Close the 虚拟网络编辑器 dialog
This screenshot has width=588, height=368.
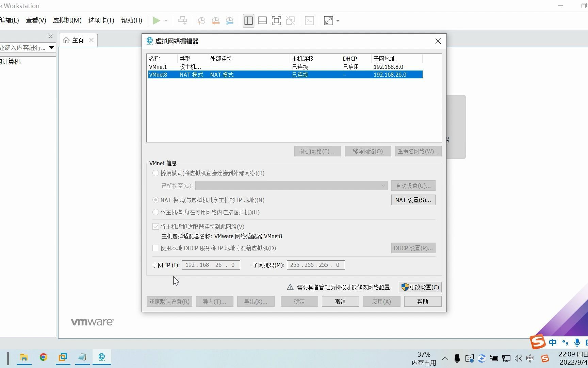pos(438,41)
